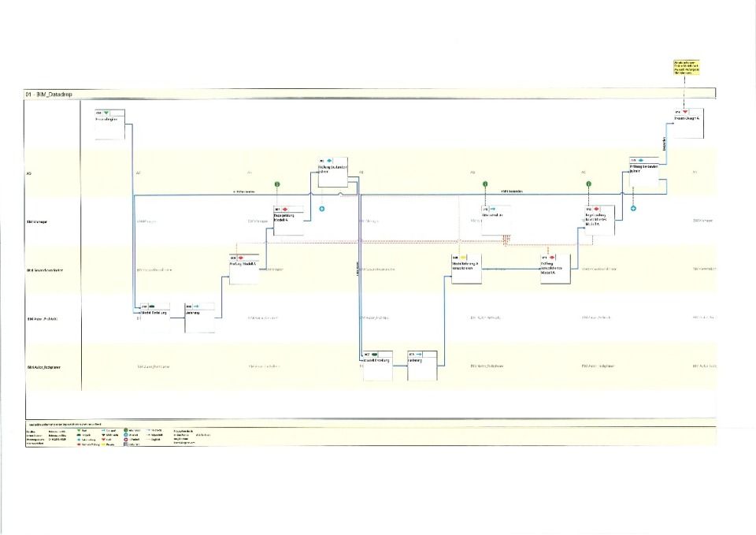The width and height of the screenshot is (756, 535).
Task: Click arrow icon on Architekt Lieferung node
Action: click(x=196, y=307)
